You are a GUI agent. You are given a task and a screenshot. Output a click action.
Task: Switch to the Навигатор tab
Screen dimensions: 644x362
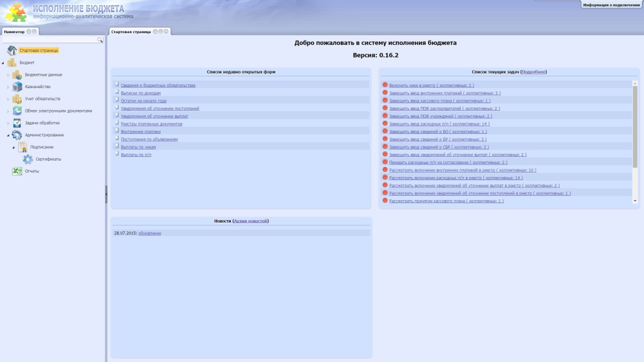(14, 32)
